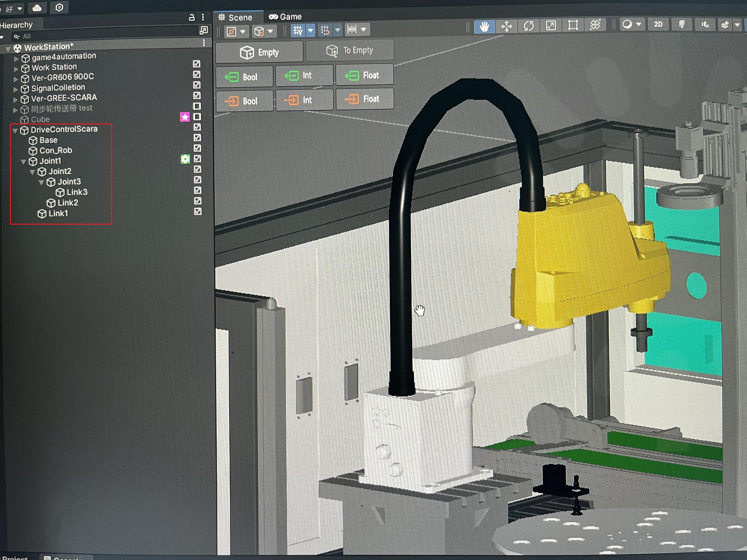Click the green gear icon beside Joint1
This screenshot has height=560, width=747.
(185, 159)
